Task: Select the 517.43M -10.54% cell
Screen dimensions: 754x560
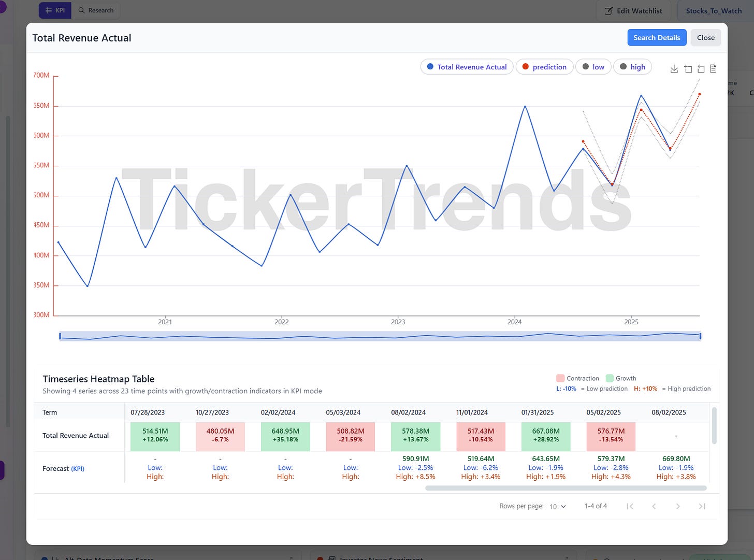Action: 481,437
